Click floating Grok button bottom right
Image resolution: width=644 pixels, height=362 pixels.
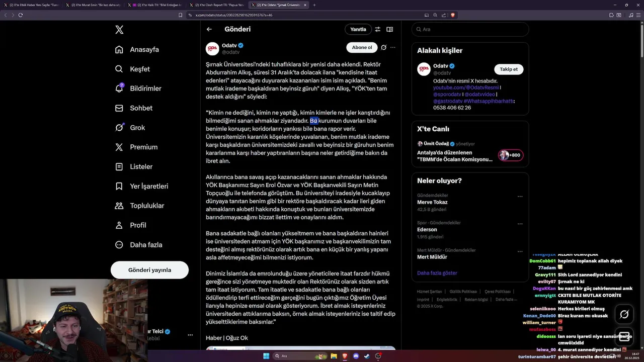(x=624, y=314)
